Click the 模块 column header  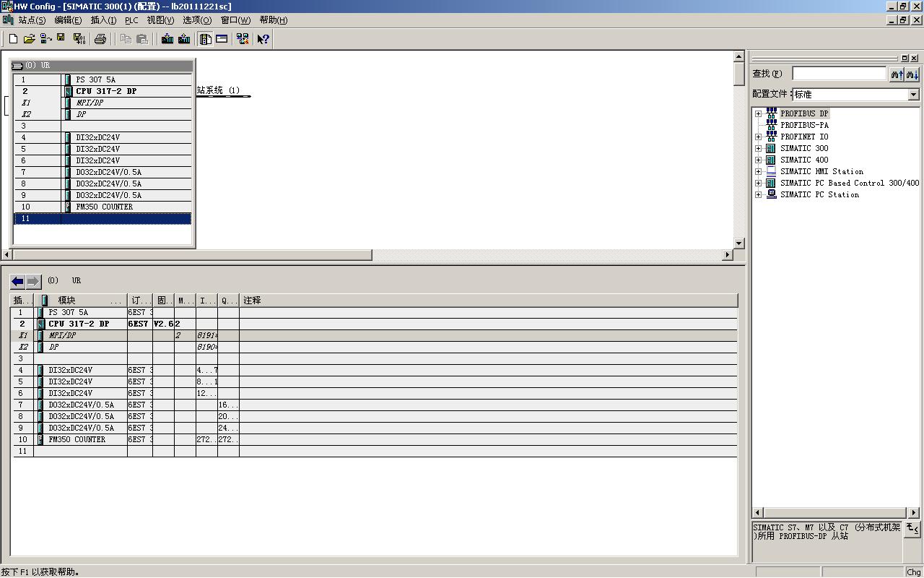[x=80, y=301]
